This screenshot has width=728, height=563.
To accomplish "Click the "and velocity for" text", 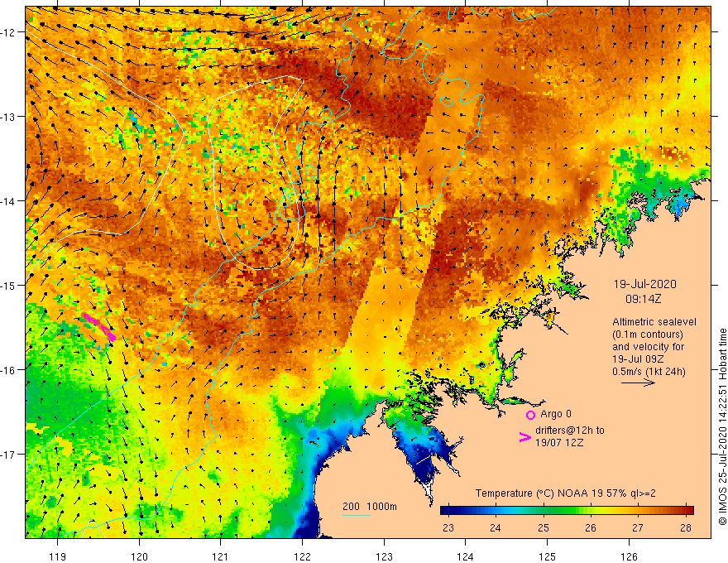I will tap(648, 347).
